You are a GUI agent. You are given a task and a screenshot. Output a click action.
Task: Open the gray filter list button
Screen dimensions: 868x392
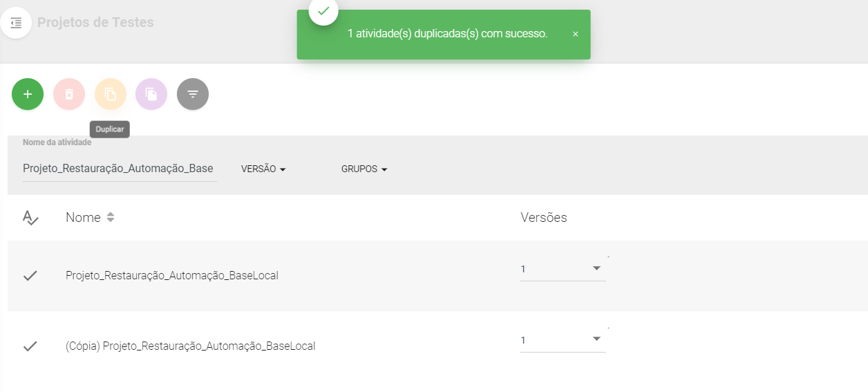pos(193,94)
